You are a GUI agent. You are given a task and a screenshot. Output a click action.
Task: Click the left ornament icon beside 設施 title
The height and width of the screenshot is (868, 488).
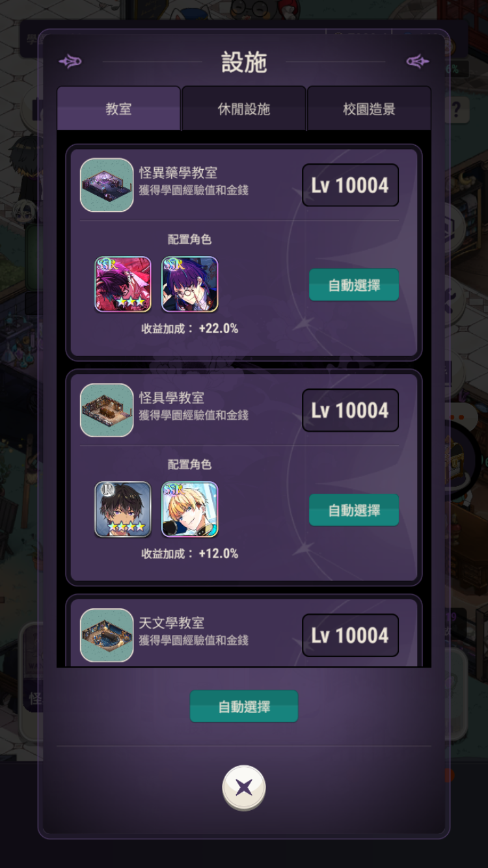click(70, 62)
